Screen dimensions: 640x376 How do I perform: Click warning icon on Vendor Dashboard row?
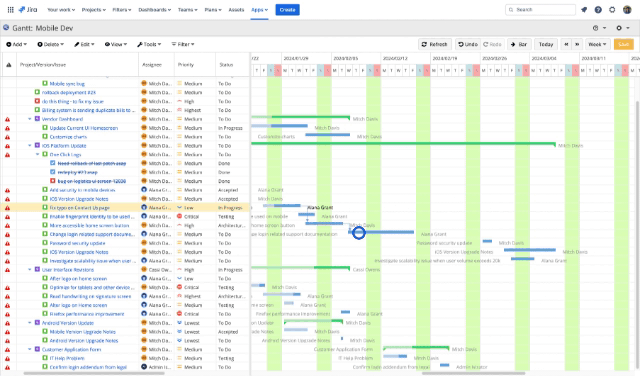point(7,119)
